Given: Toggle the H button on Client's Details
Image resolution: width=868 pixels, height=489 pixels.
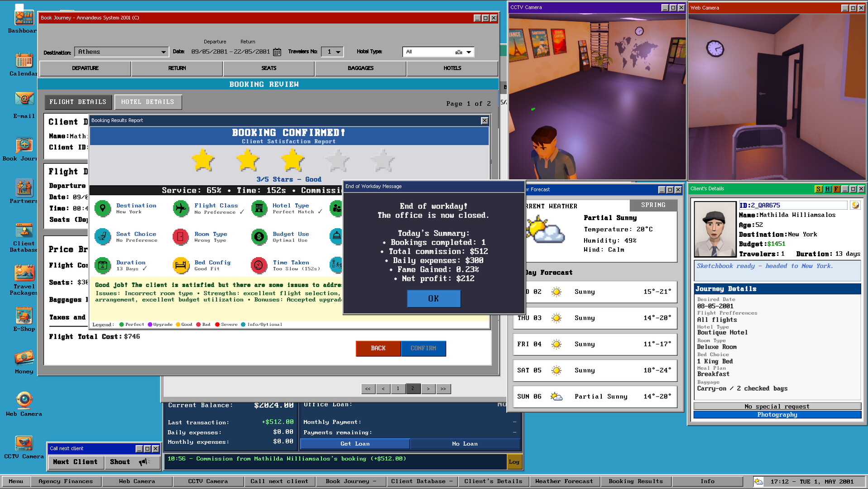Looking at the screenshot, I should coord(828,189).
